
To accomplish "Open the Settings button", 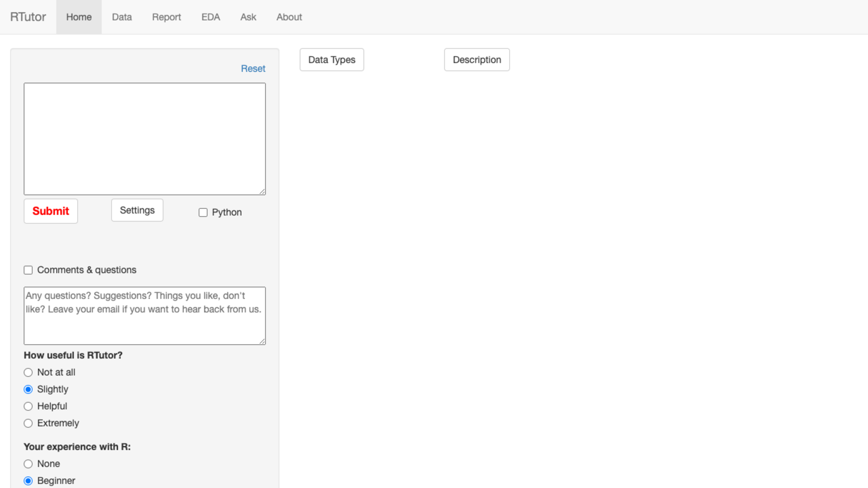I will (x=137, y=210).
